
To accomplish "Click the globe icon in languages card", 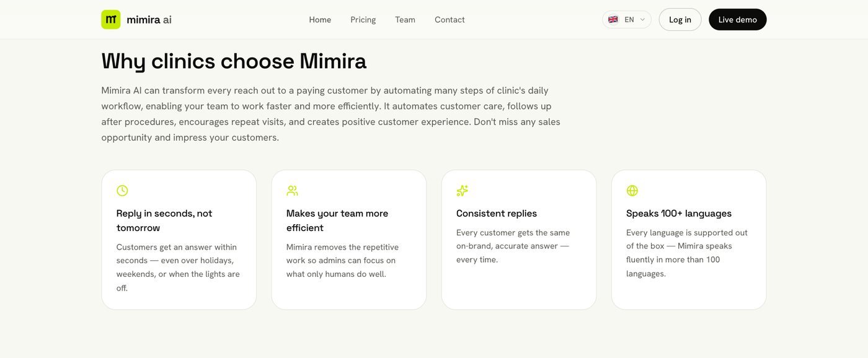I will [632, 191].
